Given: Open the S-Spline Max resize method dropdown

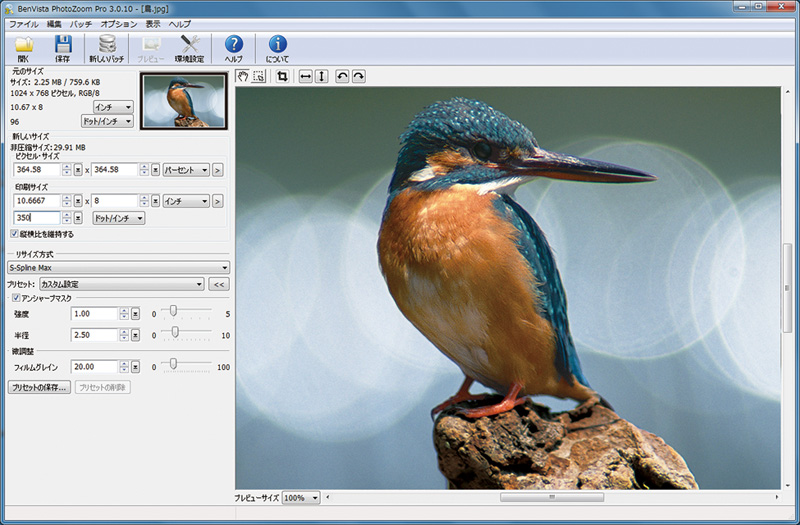Looking at the screenshot, I should point(118,267).
